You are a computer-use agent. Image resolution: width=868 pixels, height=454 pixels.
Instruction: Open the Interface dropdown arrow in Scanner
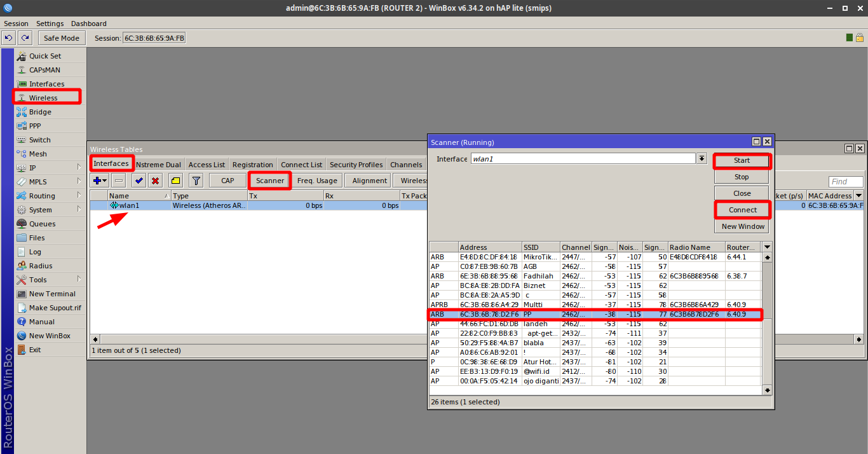coord(702,159)
